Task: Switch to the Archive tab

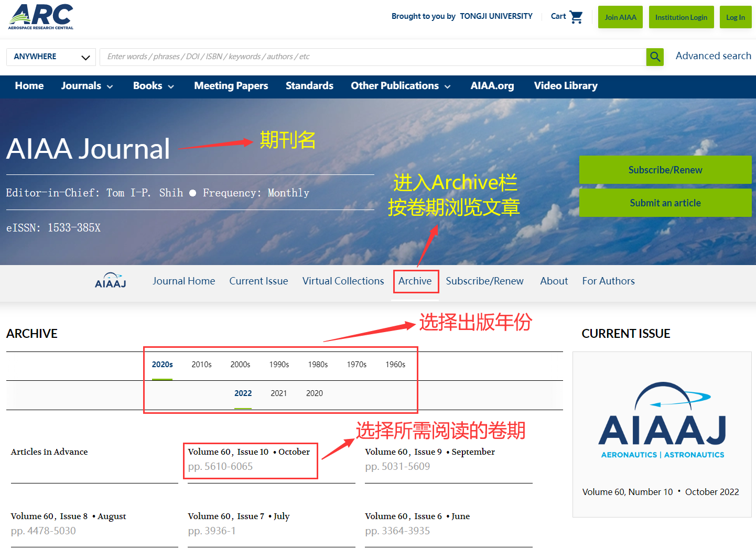Action: click(x=415, y=281)
